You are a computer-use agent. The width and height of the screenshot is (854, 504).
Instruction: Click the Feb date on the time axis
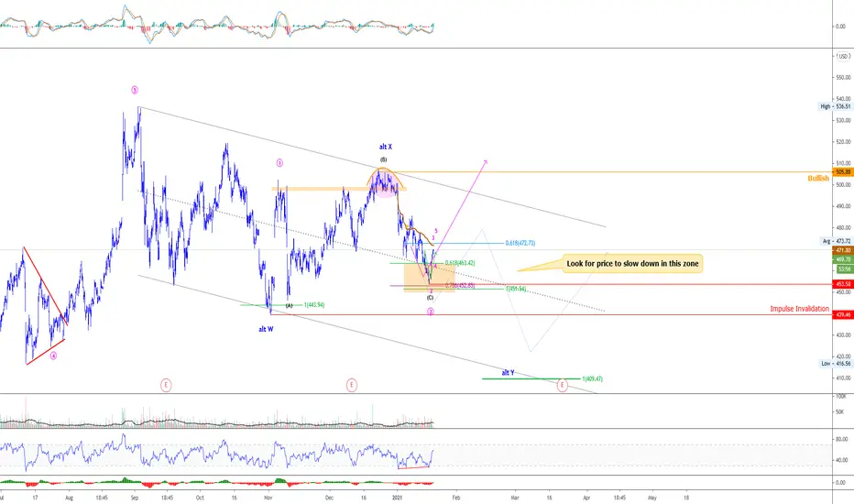pos(456,498)
